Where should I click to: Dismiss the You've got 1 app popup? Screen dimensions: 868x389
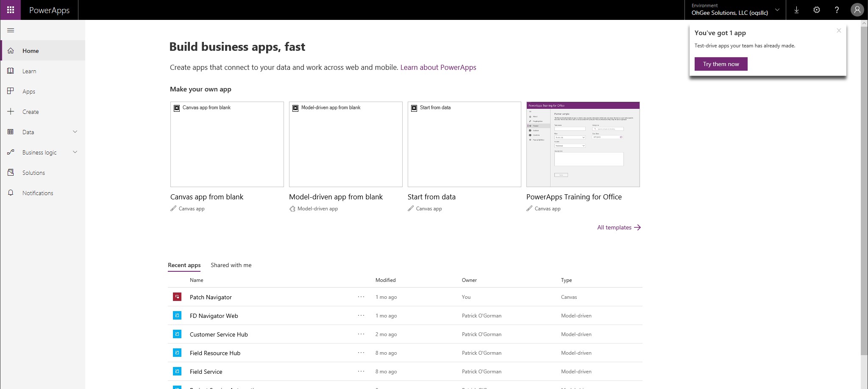(x=839, y=30)
